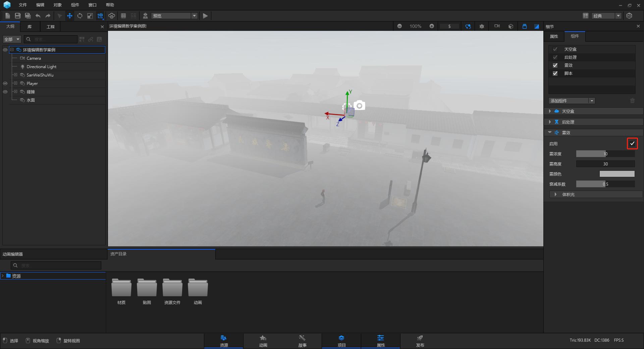Image resolution: width=644 pixels, height=349 pixels.
Task: Toggle visibility of root 环境编辑教学案例 node
Action: [5, 50]
